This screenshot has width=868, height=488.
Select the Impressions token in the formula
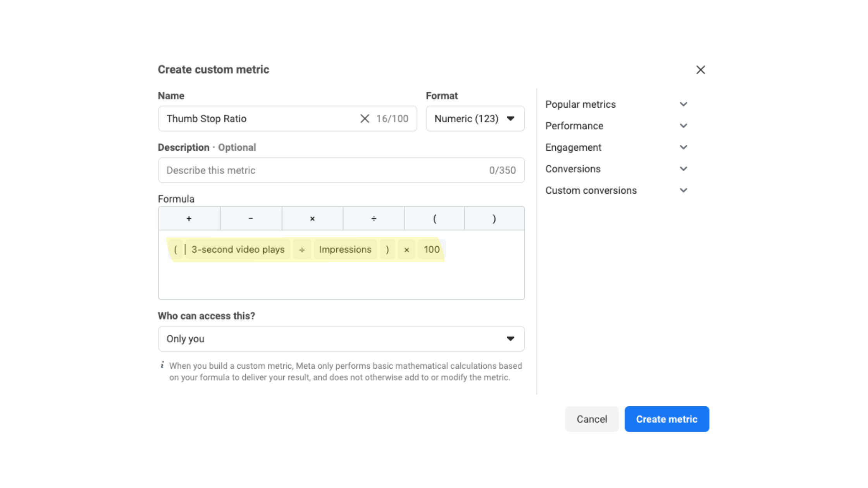coord(345,249)
